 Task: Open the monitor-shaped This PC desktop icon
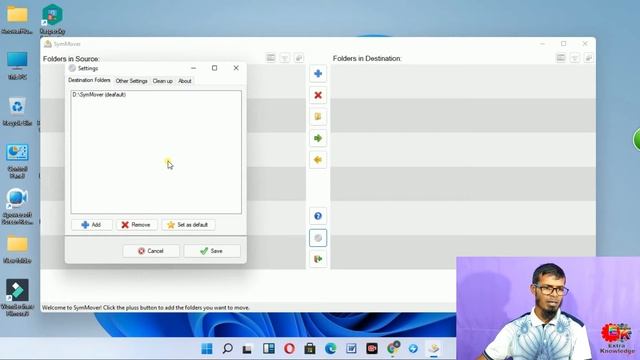[x=17, y=65]
